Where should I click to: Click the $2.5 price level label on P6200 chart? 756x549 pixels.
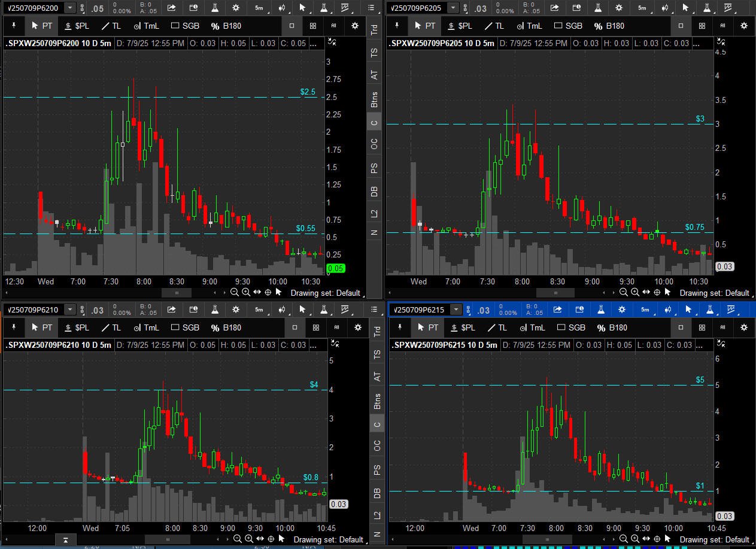(x=308, y=92)
